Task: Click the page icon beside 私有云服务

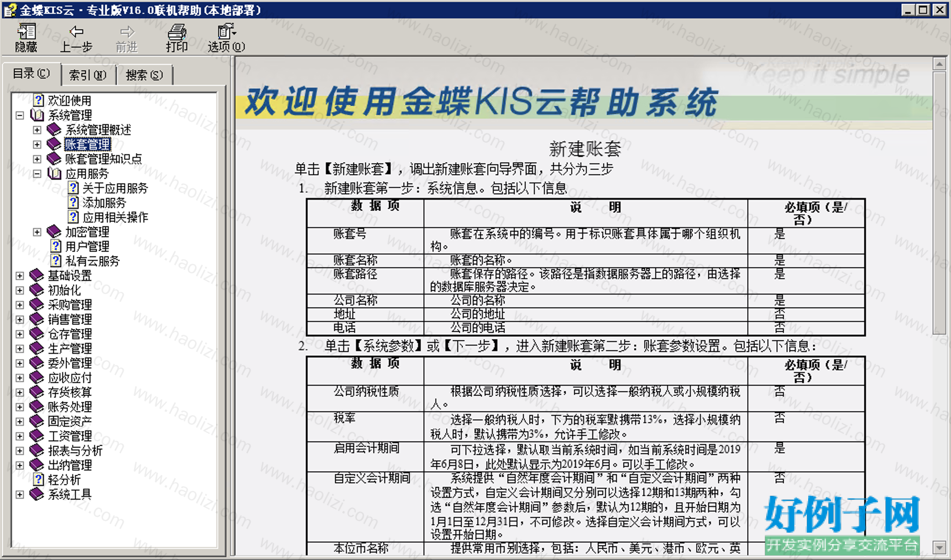Action: pyautogui.click(x=56, y=261)
